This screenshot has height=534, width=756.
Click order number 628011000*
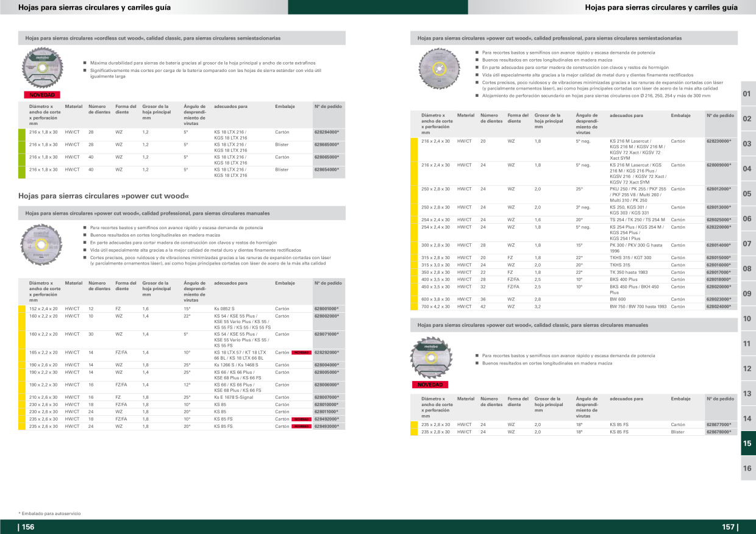327,412
